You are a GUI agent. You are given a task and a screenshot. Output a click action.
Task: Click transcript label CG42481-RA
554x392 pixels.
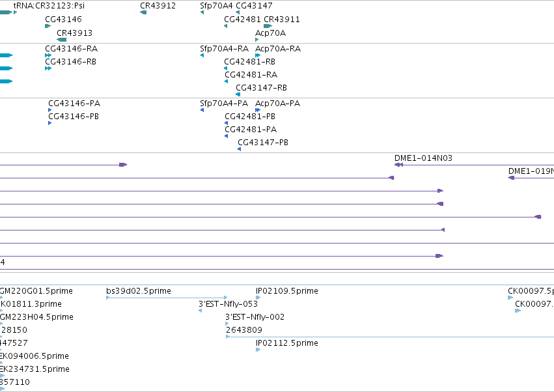pyautogui.click(x=251, y=75)
